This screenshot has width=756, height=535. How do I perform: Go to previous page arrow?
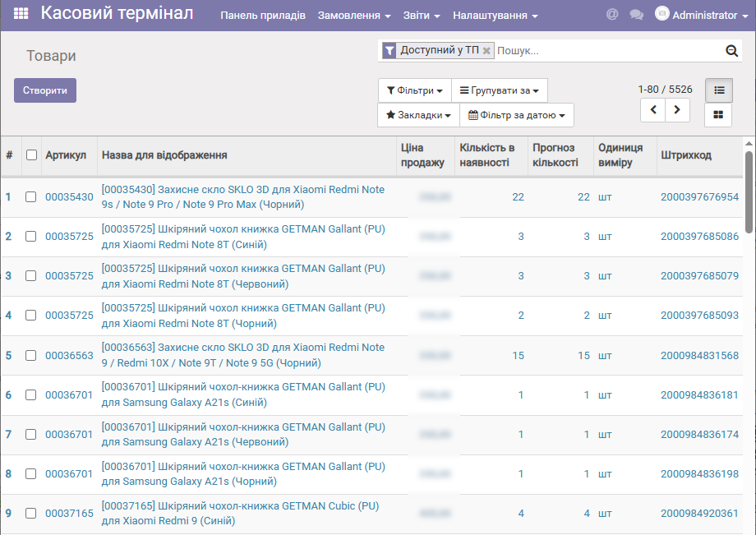coord(653,109)
